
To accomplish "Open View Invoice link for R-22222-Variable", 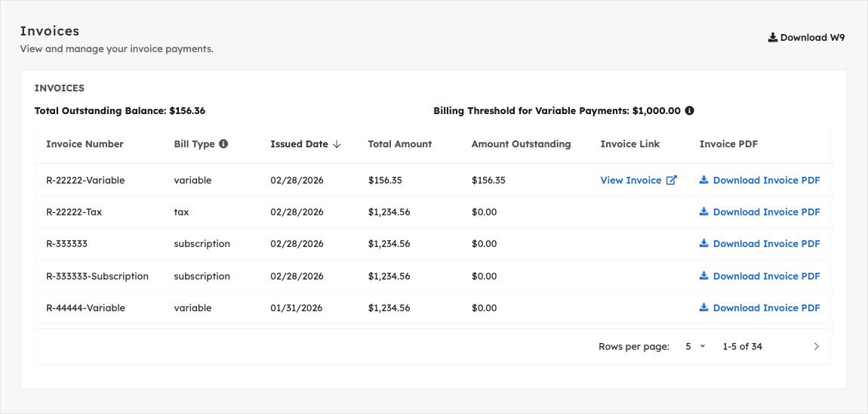I will coord(639,180).
